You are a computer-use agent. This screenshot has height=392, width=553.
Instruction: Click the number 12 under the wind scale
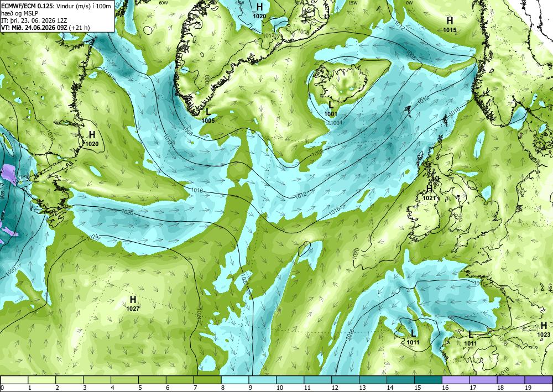(x=335, y=388)
